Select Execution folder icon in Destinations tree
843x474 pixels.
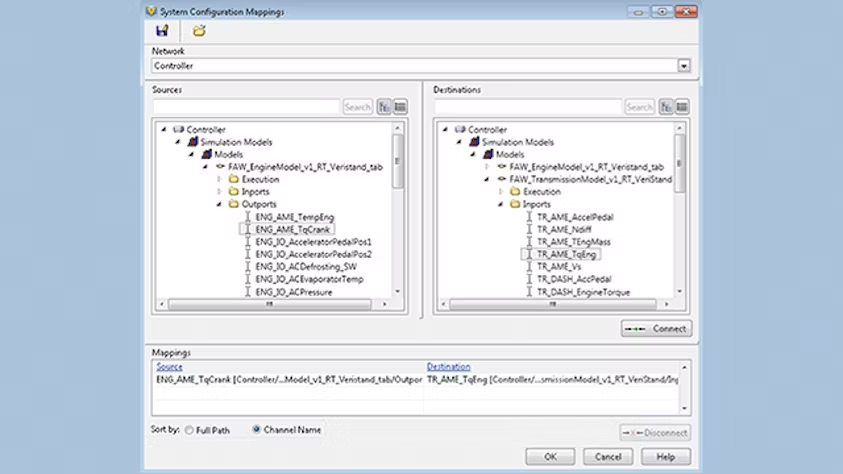pyautogui.click(x=515, y=192)
